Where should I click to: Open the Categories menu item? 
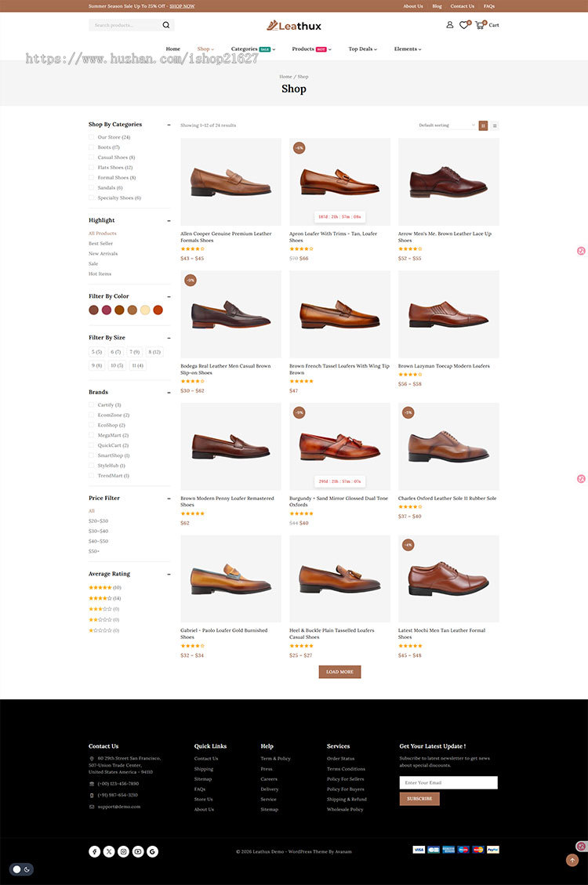(x=252, y=49)
